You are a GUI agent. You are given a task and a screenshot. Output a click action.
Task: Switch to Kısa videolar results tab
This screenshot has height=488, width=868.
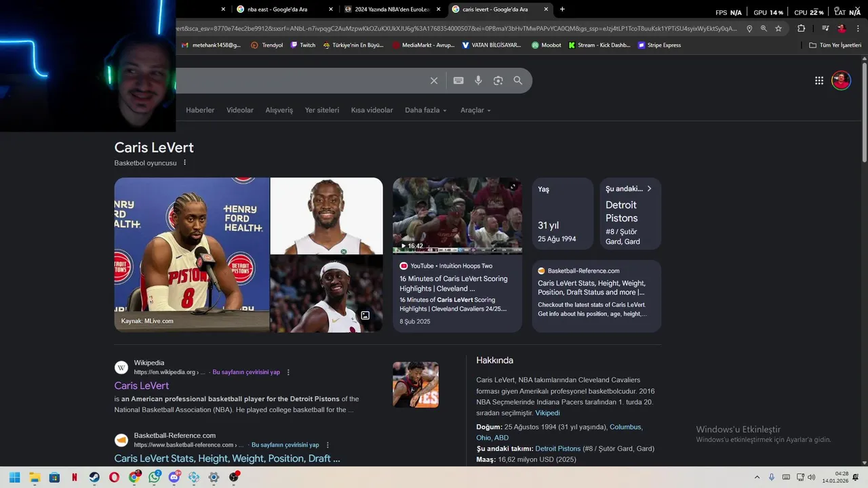(x=372, y=110)
